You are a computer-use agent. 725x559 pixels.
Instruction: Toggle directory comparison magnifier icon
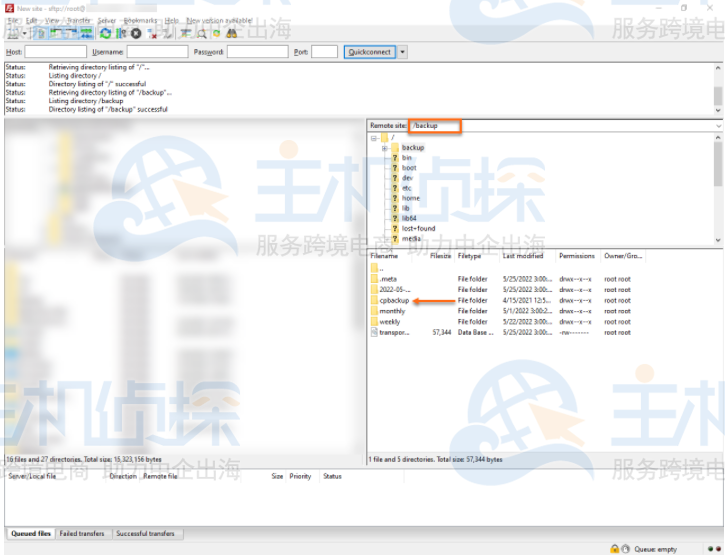(202, 33)
